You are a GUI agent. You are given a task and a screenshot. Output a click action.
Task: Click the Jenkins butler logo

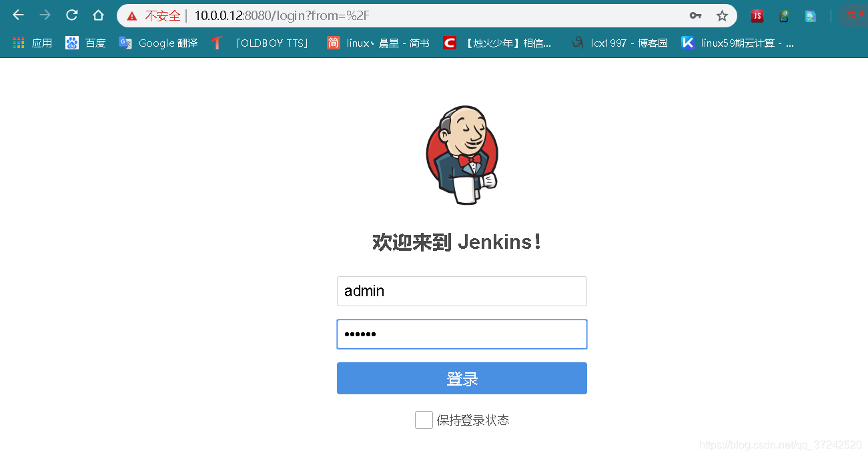(x=462, y=155)
